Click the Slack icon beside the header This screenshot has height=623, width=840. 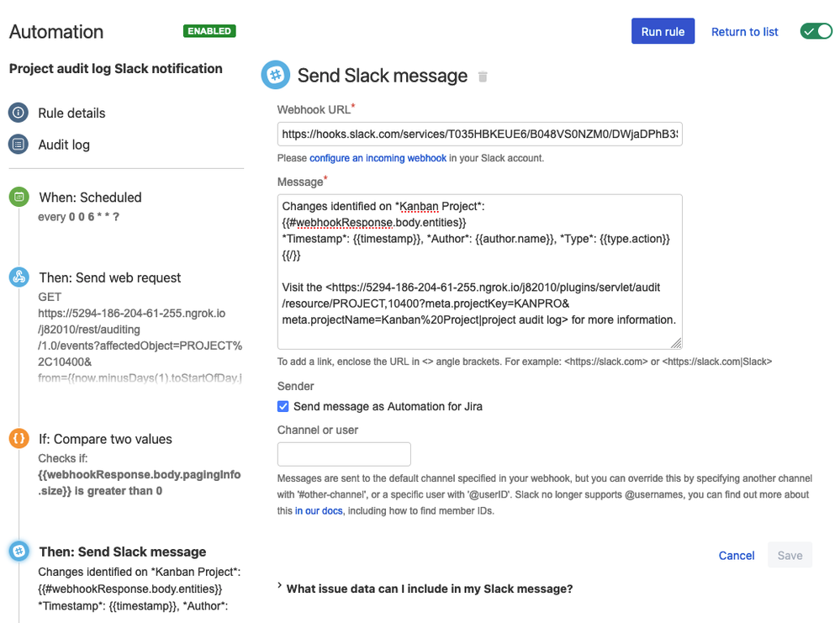(276, 75)
